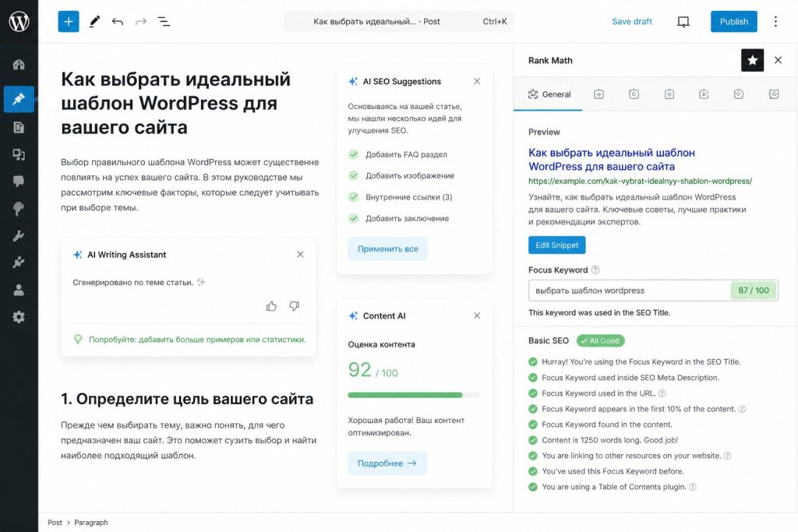The width and height of the screenshot is (798, 532).
Task: Open the Media sidebar icon
Action: (19, 154)
